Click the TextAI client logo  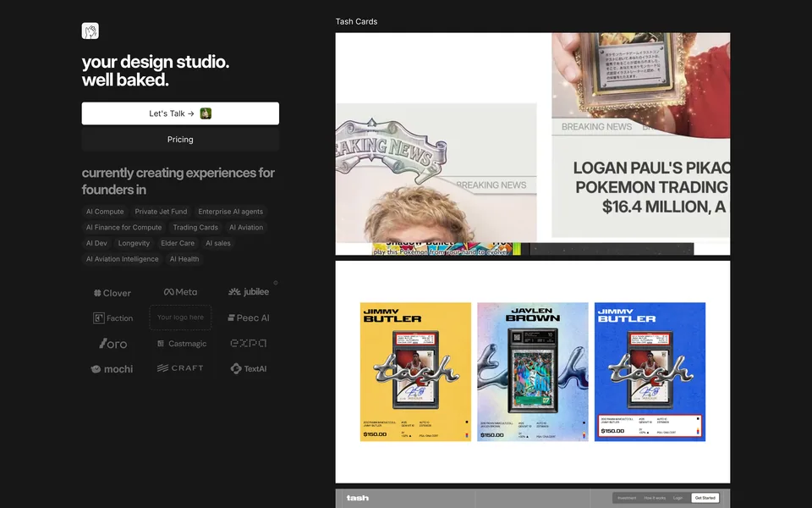coord(249,368)
